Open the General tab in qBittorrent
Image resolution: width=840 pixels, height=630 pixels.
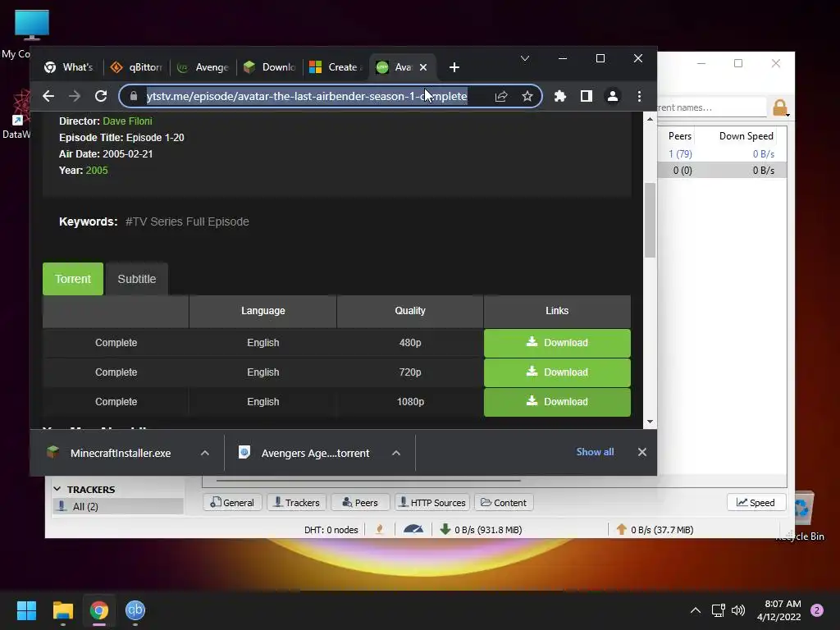(x=232, y=503)
